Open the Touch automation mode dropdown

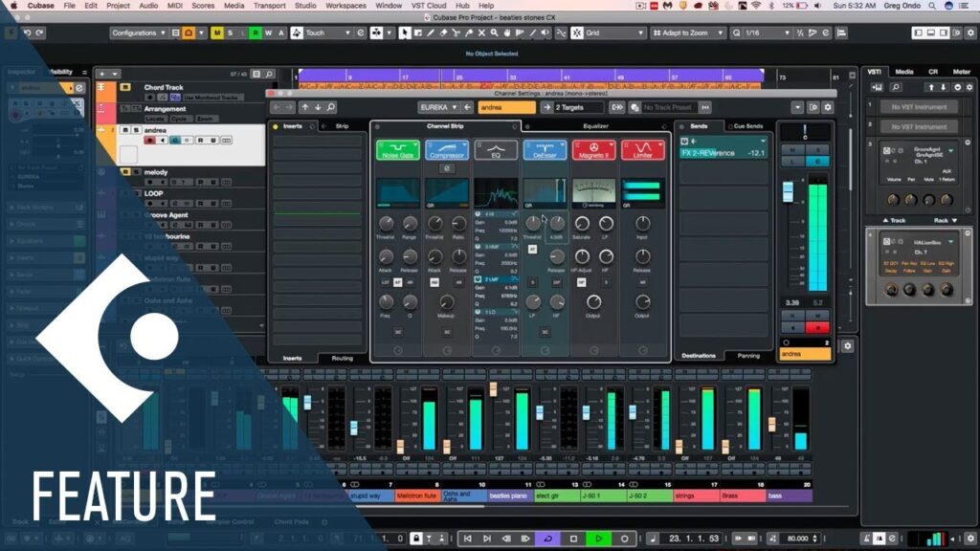click(x=325, y=33)
